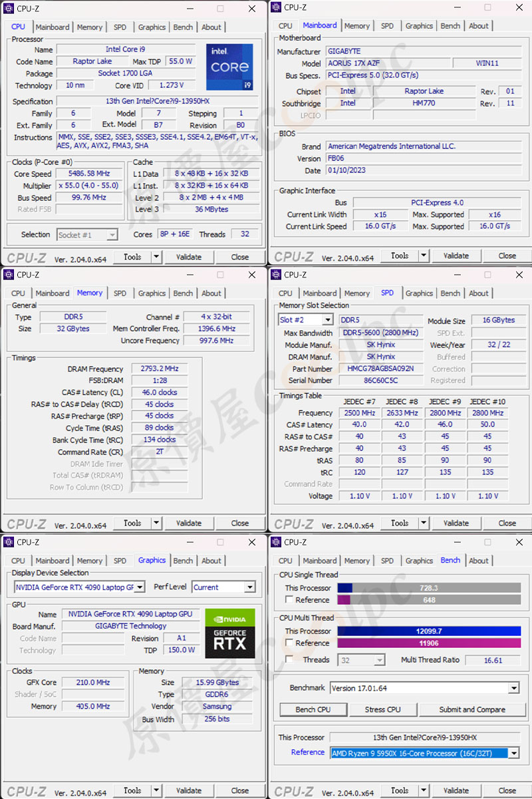Screen dimensions: 532x799
Task: Click the multi thread 12099.7 score bar
Action: (x=429, y=631)
